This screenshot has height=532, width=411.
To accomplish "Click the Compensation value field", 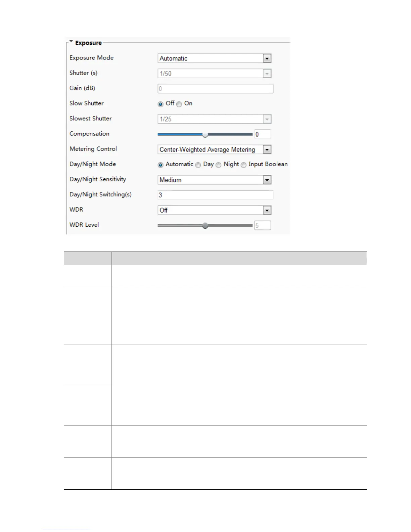I will 263,134.
